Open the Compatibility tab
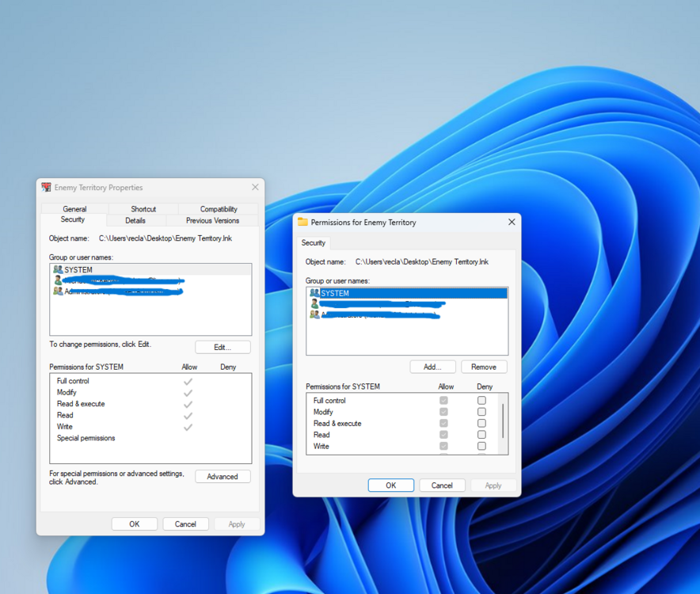The height and width of the screenshot is (594, 700). (x=219, y=208)
